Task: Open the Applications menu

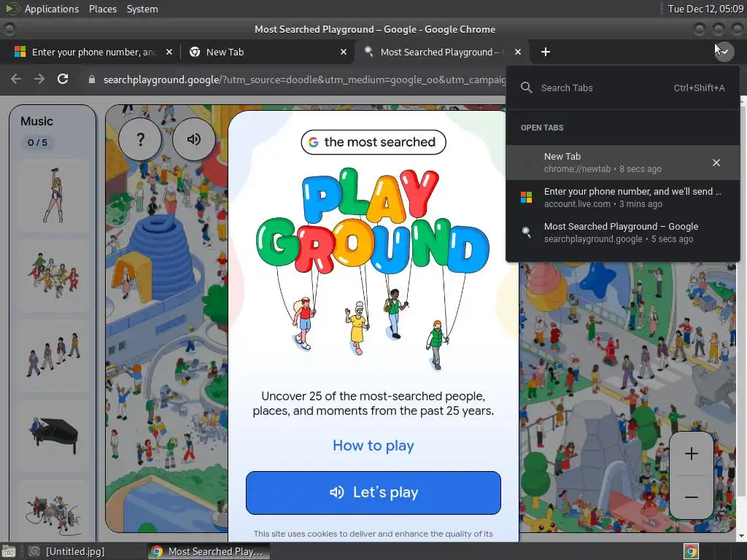Action: pos(52,9)
